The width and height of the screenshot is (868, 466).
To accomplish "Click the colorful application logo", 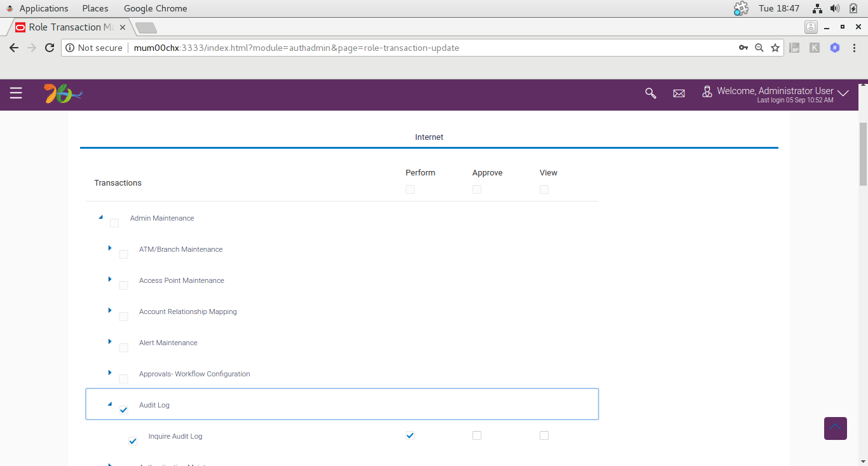I will tap(63, 94).
